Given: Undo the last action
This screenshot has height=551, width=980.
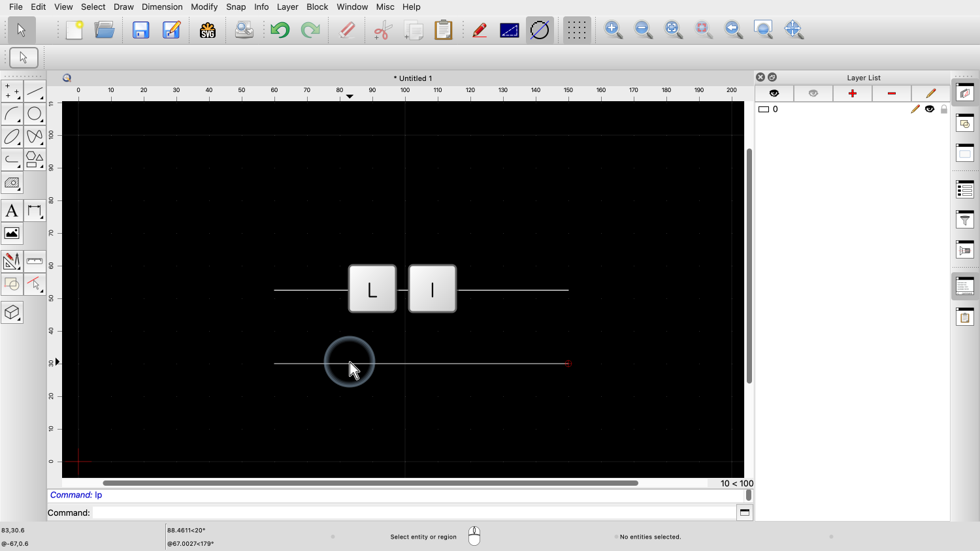Looking at the screenshot, I should click(280, 30).
